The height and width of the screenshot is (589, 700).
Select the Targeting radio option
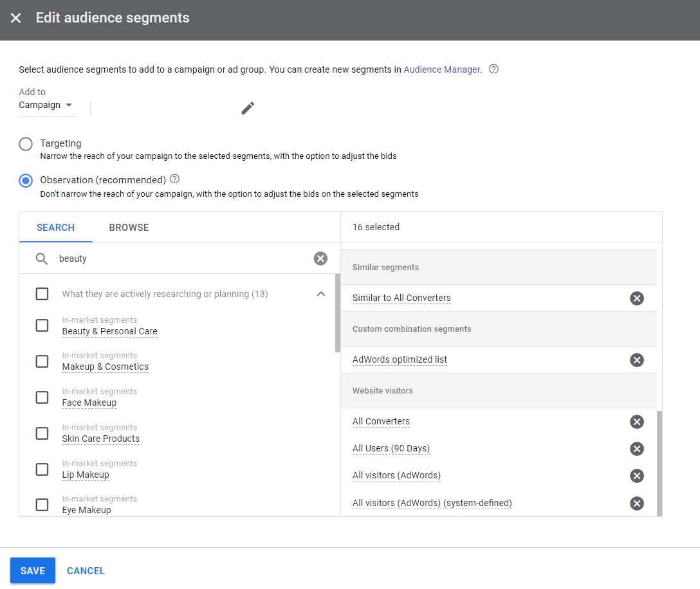26,144
